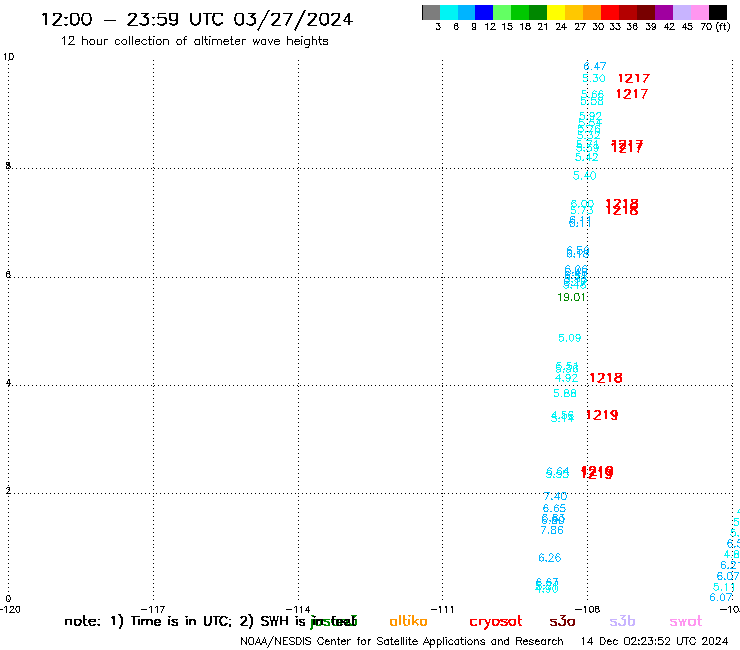Select the wave height value 5.42

click(x=587, y=157)
